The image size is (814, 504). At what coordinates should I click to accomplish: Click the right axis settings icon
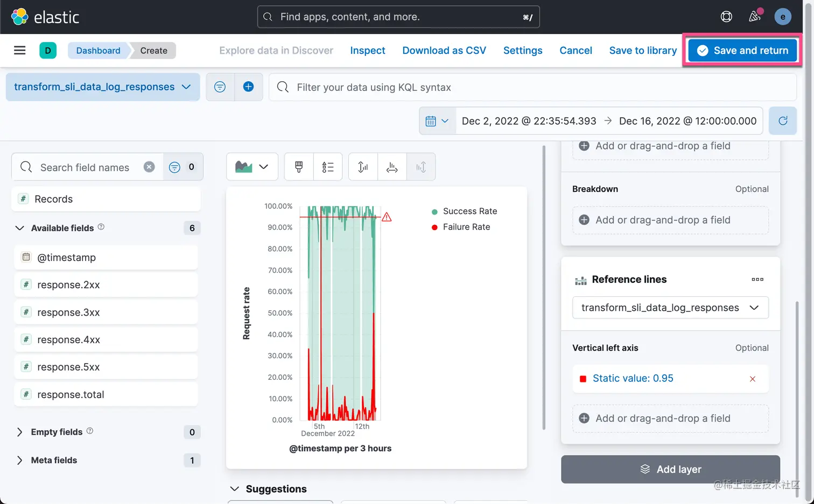click(x=421, y=167)
